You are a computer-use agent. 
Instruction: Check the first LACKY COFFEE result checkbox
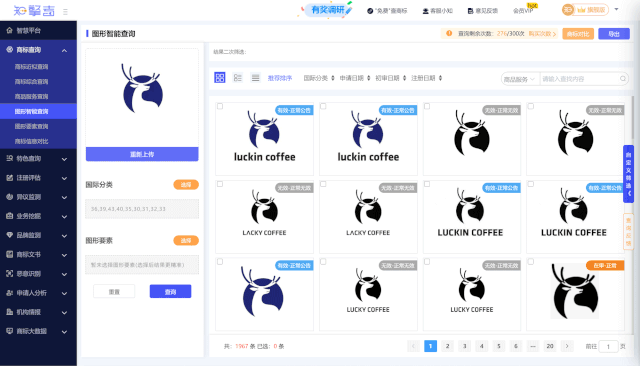(x=220, y=184)
